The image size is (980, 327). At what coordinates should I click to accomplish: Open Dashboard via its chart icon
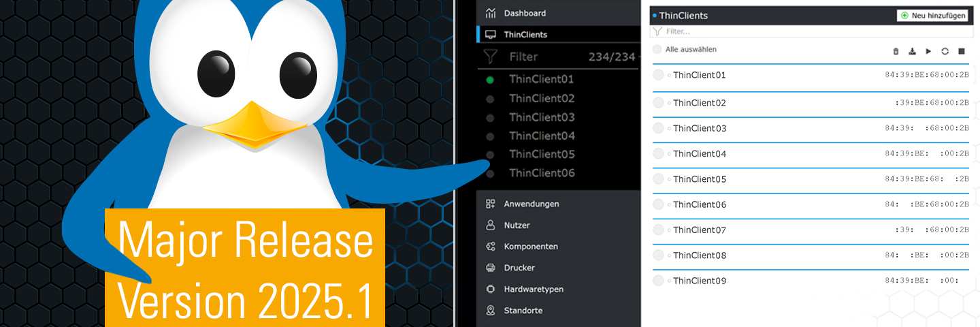pyautogui.click(x=490, y=13)
